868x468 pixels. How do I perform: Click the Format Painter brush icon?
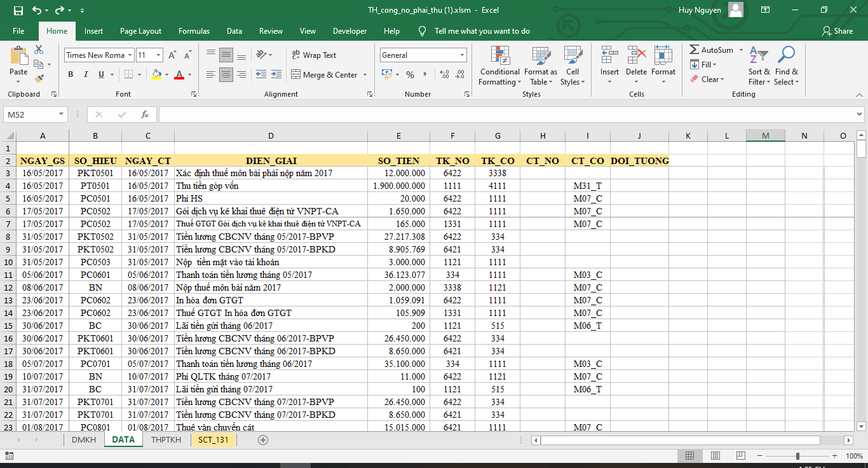coord(39,79)
